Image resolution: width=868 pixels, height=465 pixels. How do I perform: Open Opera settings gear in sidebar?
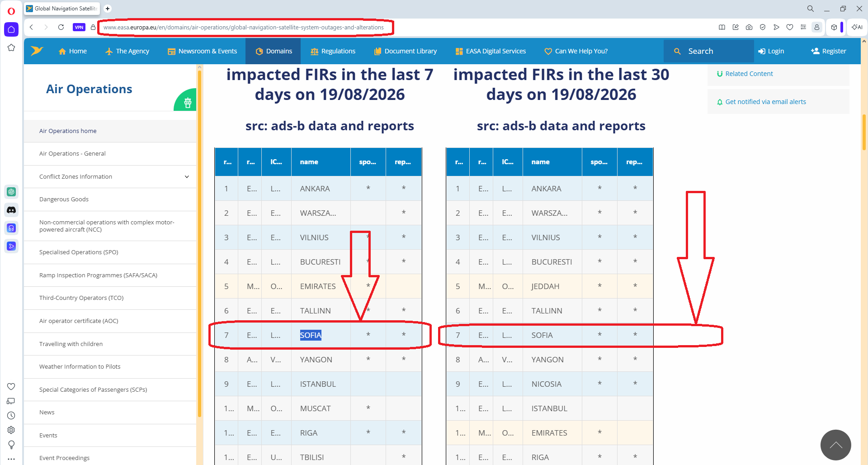(11, 430)
